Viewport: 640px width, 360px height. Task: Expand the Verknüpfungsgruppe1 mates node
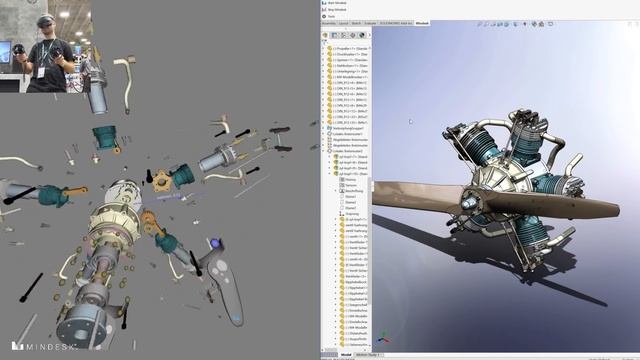pyautogui.click(x=323, y=128)
